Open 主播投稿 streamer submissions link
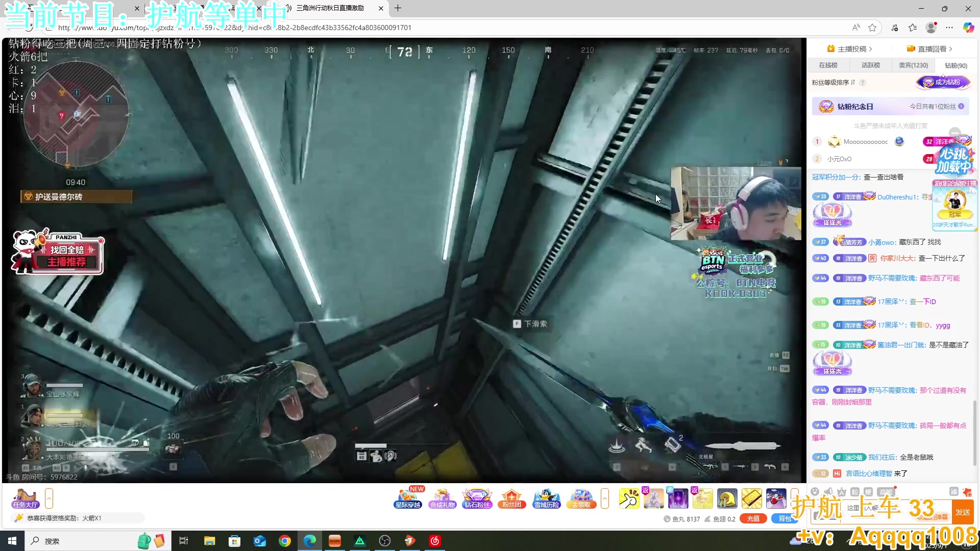Screen dimensions: 980x551 point(849,49)
